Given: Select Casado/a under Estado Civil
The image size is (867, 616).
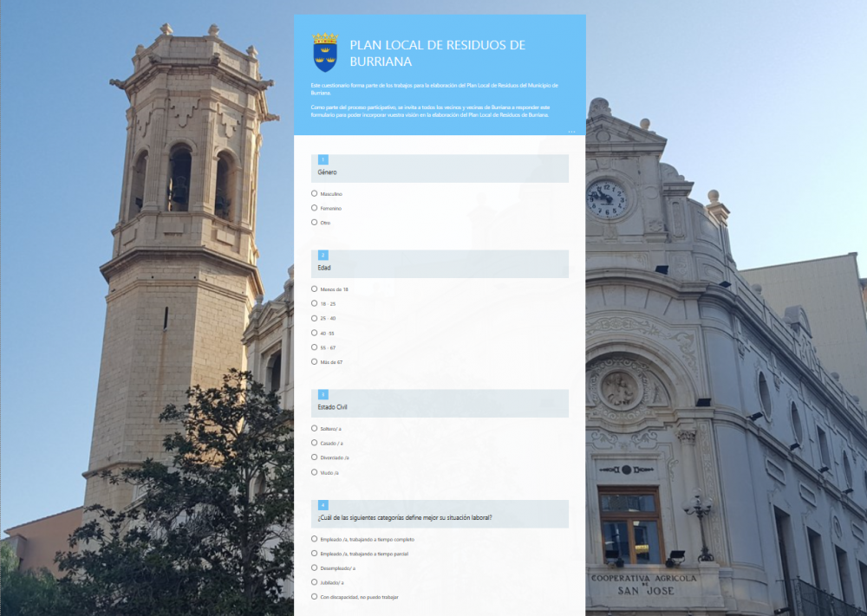Looking at the screenshot, I should 315,443.
